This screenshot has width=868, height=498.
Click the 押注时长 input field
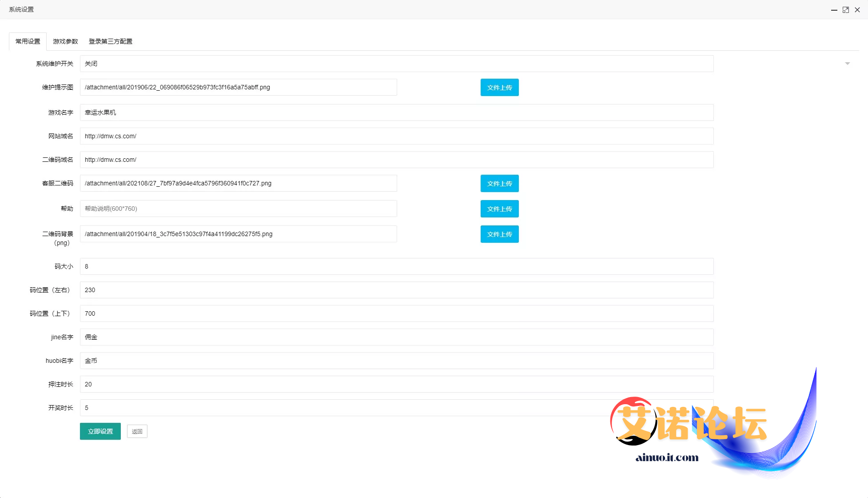(397, 384)
